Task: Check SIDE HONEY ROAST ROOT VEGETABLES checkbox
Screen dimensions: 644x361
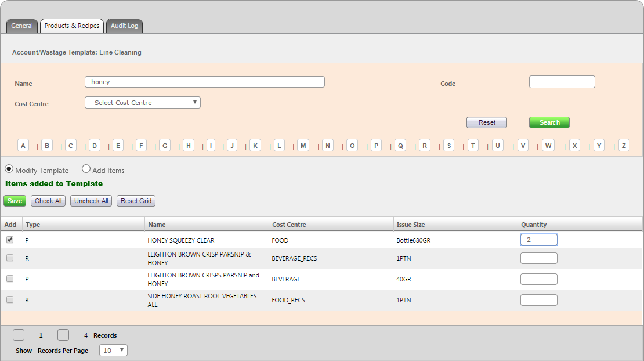Action: coord(10,299)
